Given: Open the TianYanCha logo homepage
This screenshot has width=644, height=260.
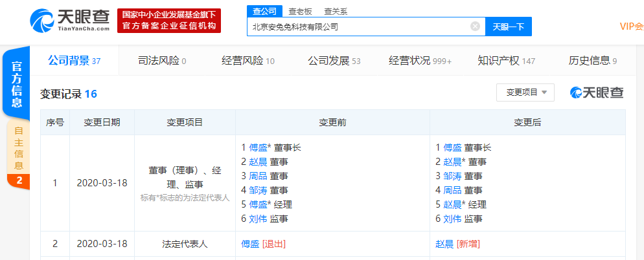Looking at the screenshot, I should click(70, 21).
